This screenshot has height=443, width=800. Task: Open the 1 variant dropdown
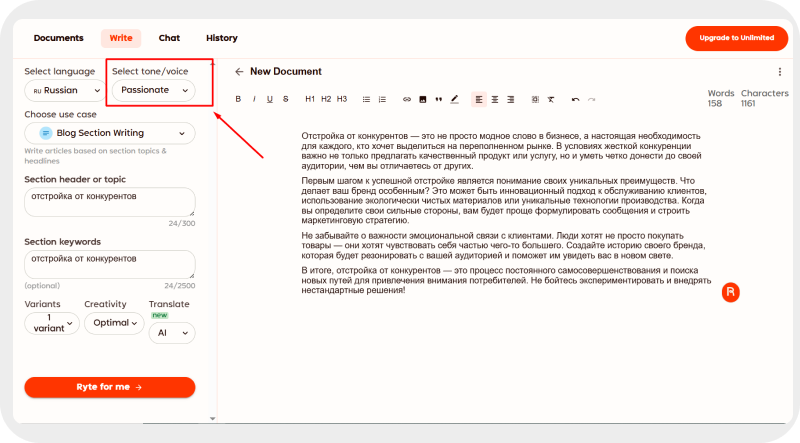(x=52, y=323)
